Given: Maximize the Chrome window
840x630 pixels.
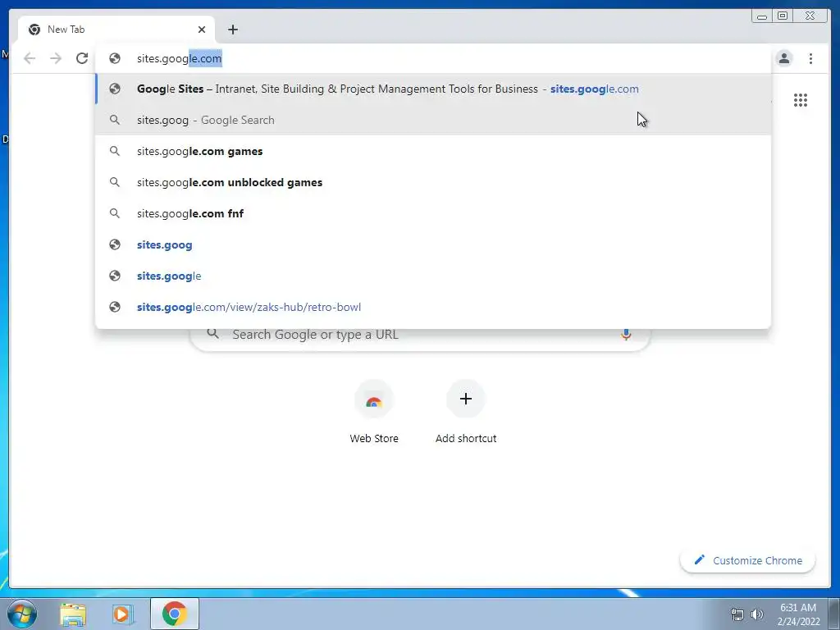Looking at the screenshot, I should coord(783,16).
